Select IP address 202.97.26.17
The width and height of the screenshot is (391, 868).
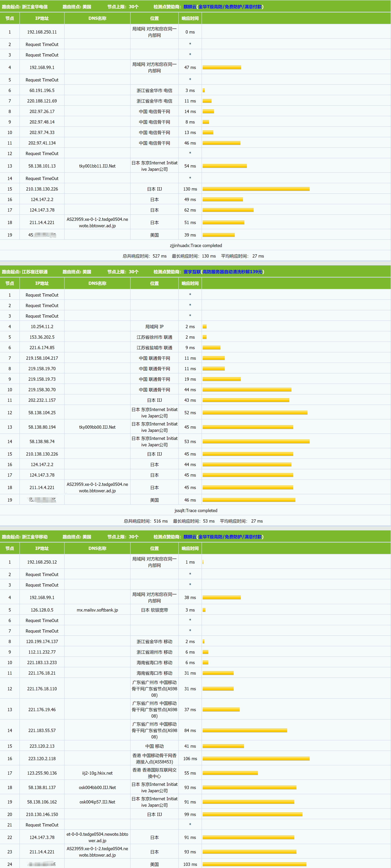point(42,111)
